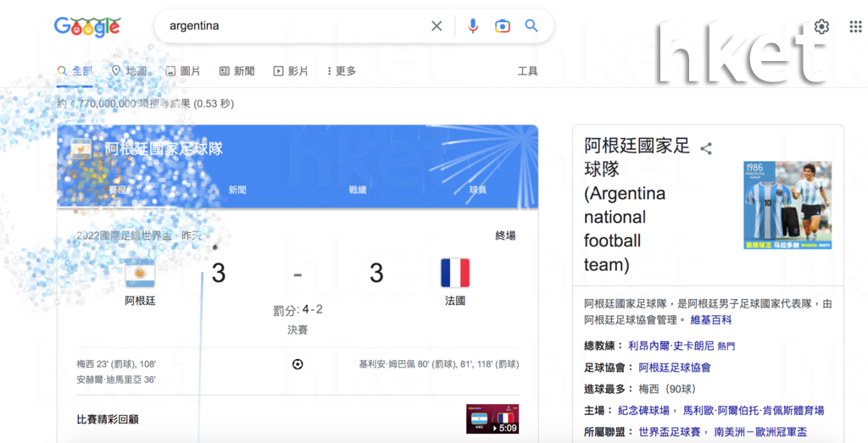Screen dimensions: 868x443
Task: Click 梅西 23' goal scorer line
Action: pos(116,364)
